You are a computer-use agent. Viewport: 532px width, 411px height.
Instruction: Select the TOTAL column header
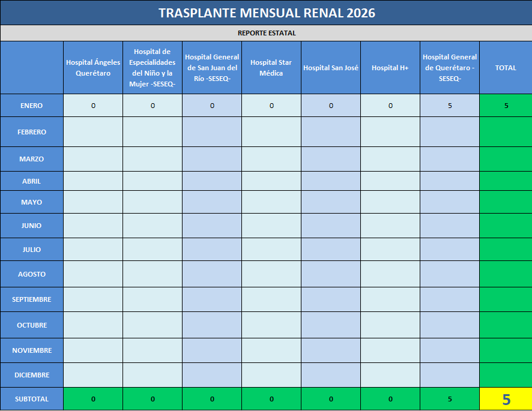tap(506, 68)
